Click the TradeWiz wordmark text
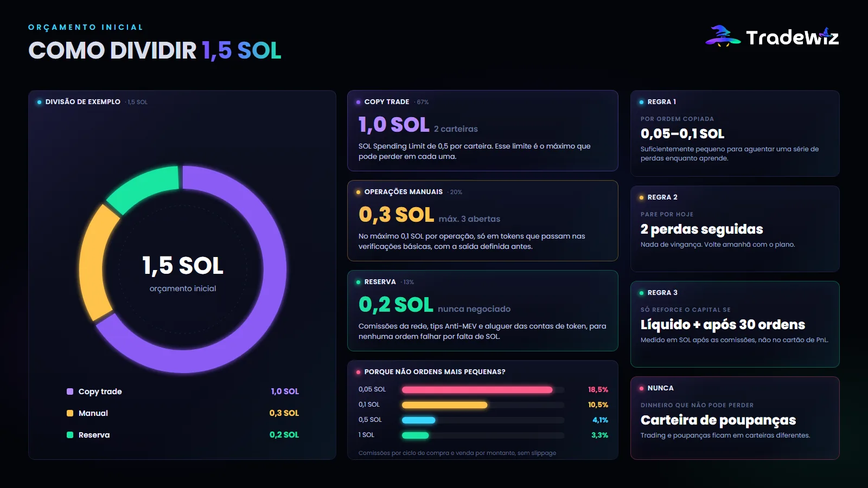 click(x=792, y=37)
